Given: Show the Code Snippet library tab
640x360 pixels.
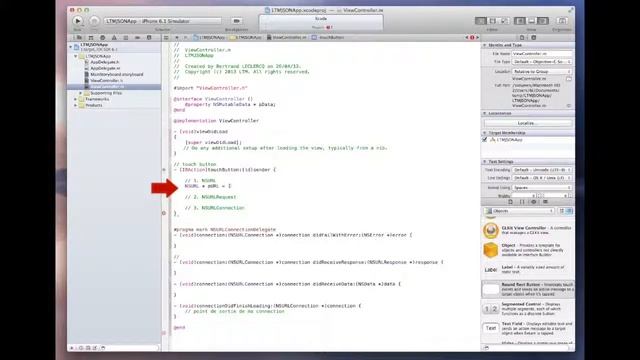Looking at the screenshot, I should tap(522, 202).
